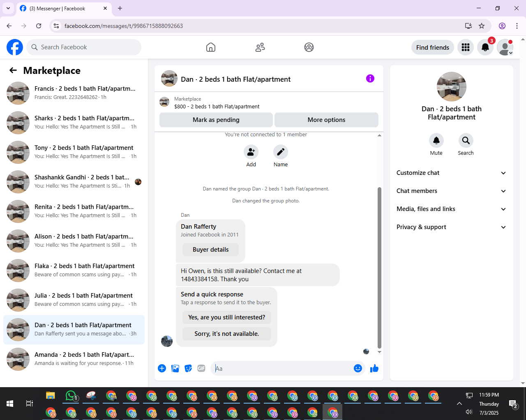Open more actions plus icon in composer
Viewport: 526px width, 420px height.
point(162,368)
